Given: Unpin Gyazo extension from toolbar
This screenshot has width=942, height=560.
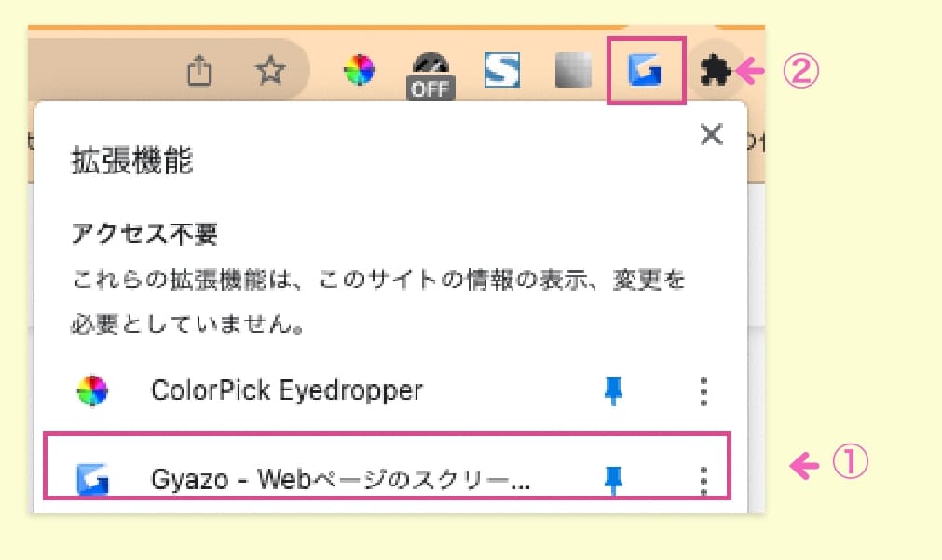Looking at the screenshot, I should point(613,480).
